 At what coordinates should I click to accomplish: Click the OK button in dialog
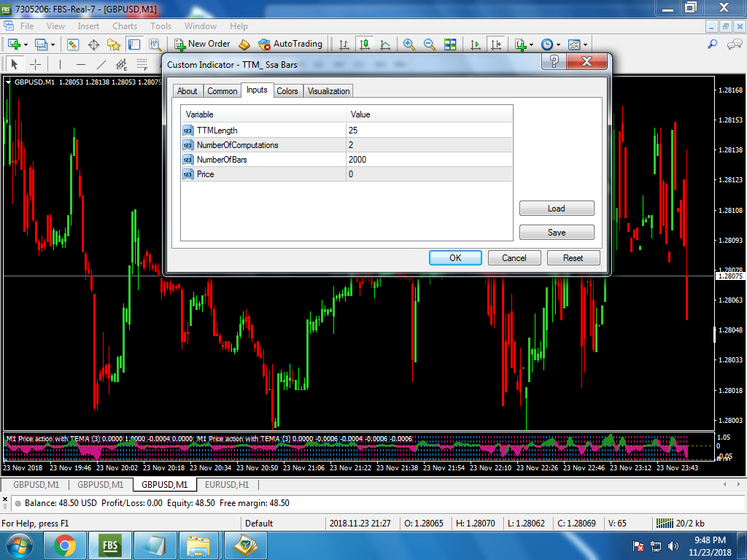pyautogui.click(x=455, y=257)
